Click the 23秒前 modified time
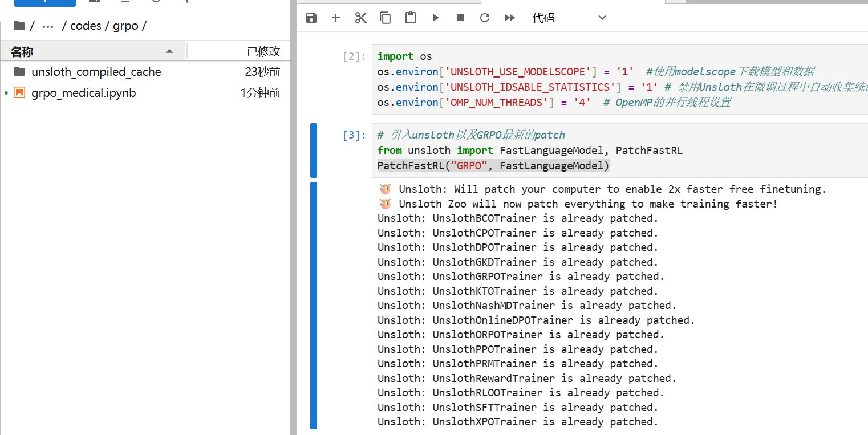 [263, 72]
